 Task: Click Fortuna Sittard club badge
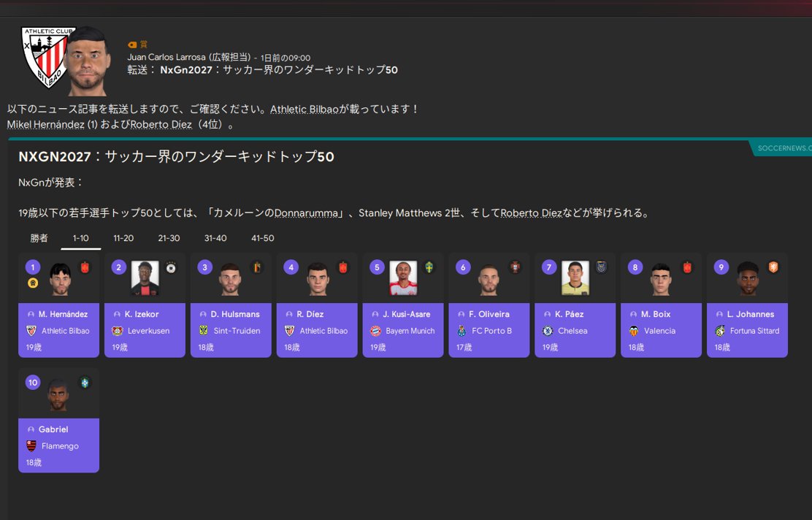[x=720, y=330]
